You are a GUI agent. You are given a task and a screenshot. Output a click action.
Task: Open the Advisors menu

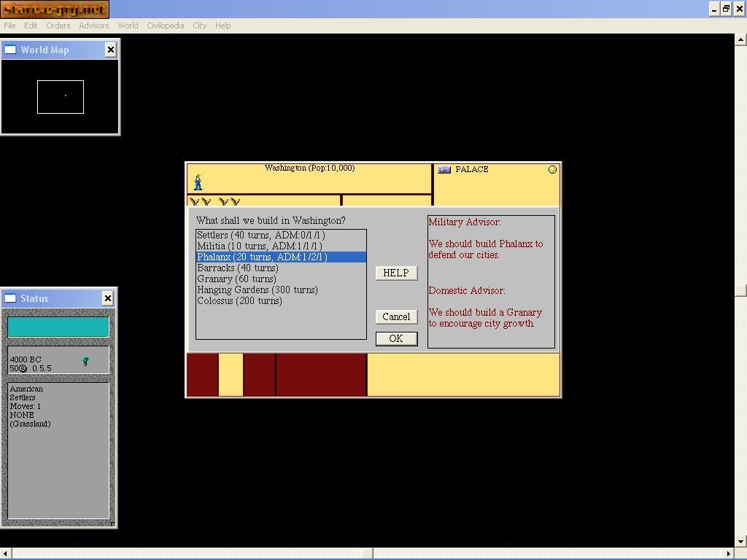click(94, 26)
